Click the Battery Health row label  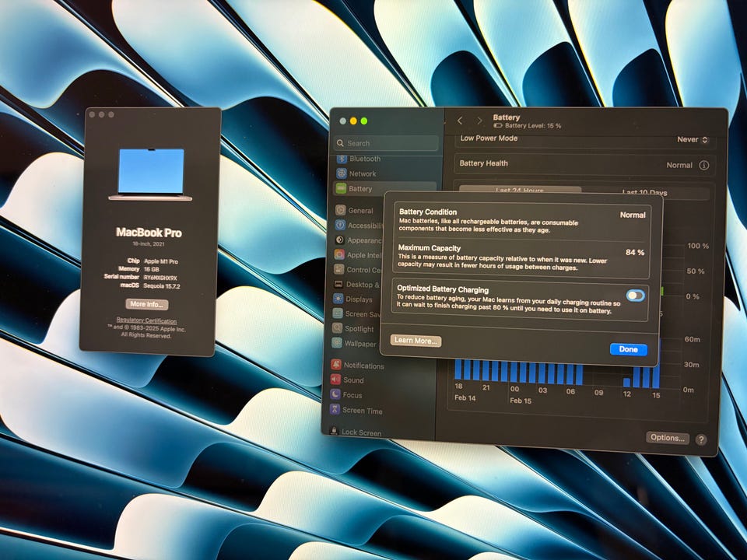[x=483, y=163]
